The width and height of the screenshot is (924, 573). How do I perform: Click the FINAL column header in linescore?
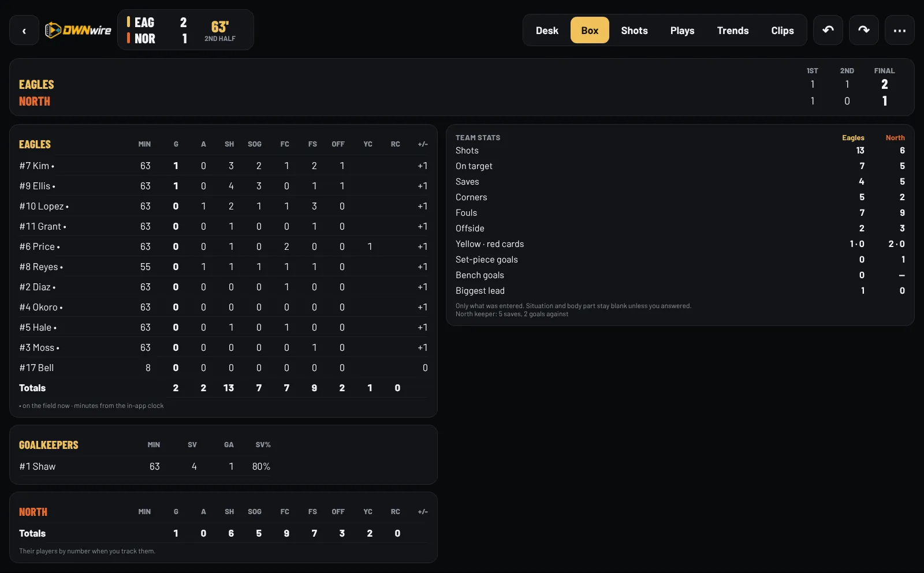884,70
